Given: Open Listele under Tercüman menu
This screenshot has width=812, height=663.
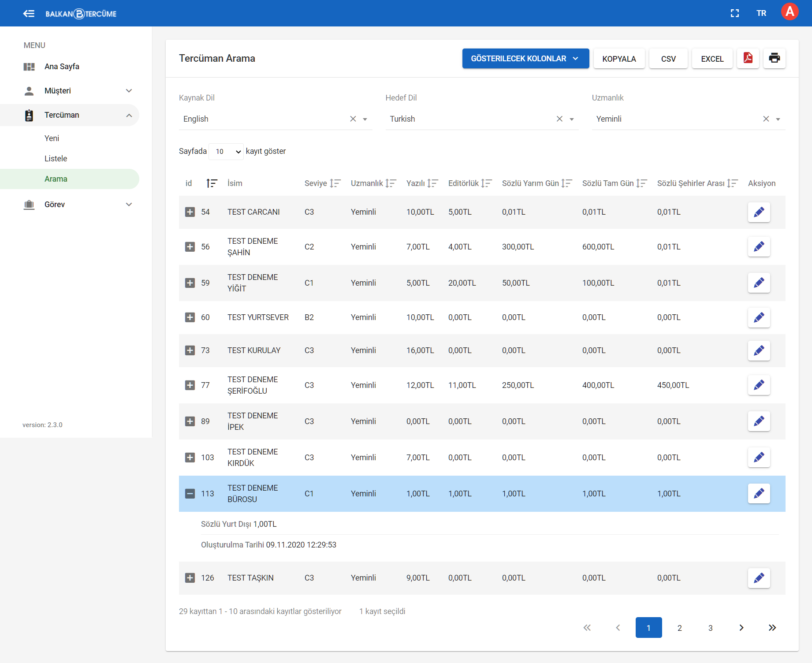Looking at the screenshot, I should coord(56,159).
